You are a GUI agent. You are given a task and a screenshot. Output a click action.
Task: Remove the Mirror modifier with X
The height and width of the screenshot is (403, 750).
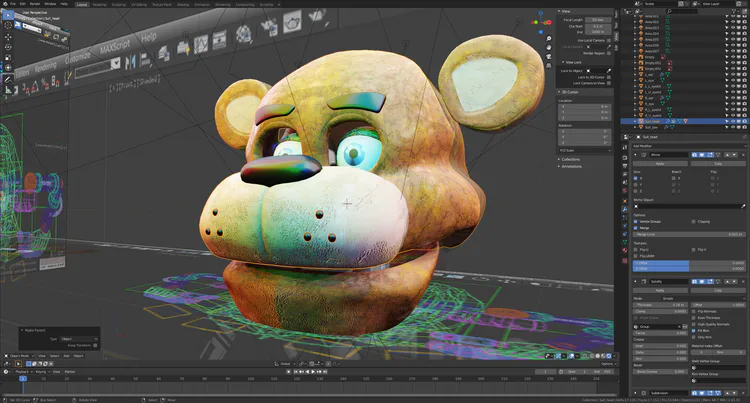coord(743,155)
